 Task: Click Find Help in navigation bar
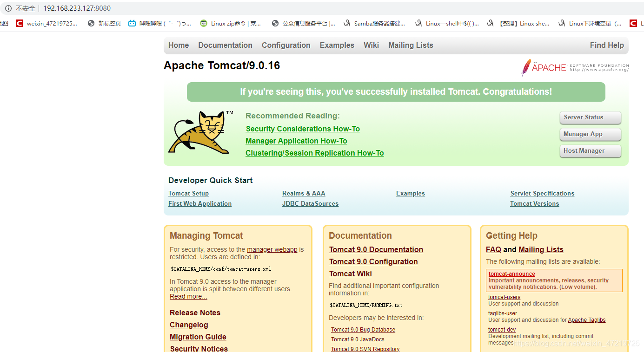coord(607,45)
